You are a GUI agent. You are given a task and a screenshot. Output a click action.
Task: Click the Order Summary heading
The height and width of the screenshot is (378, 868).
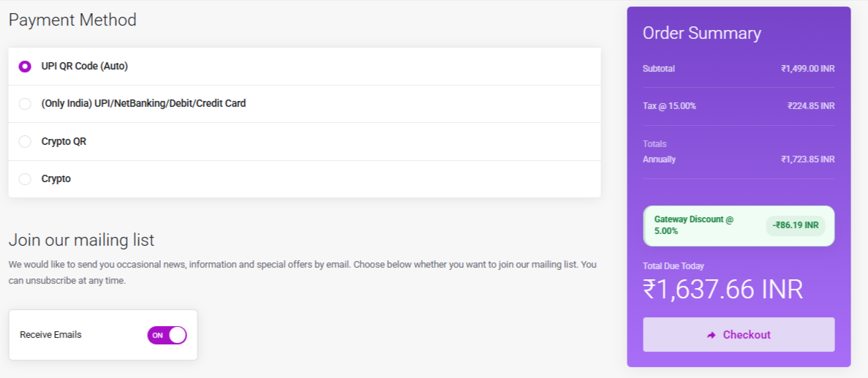coord(701,33)
